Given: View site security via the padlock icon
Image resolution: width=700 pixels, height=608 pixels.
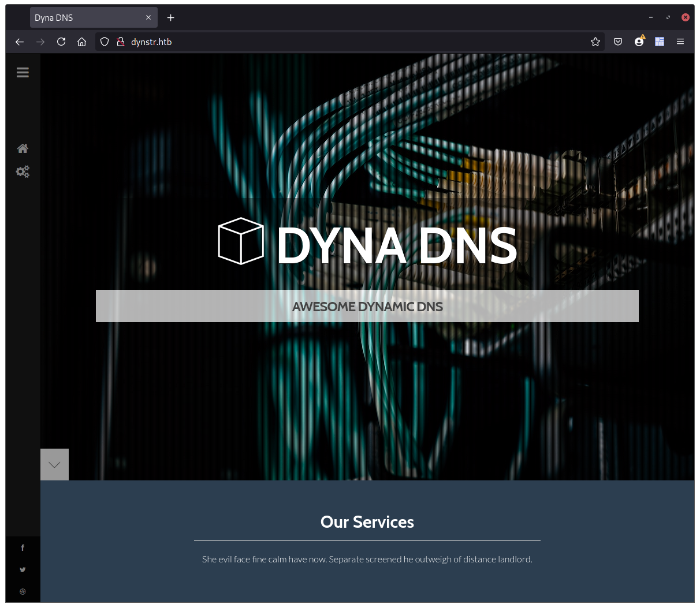Looking at the screenshot, I should 120,42.
